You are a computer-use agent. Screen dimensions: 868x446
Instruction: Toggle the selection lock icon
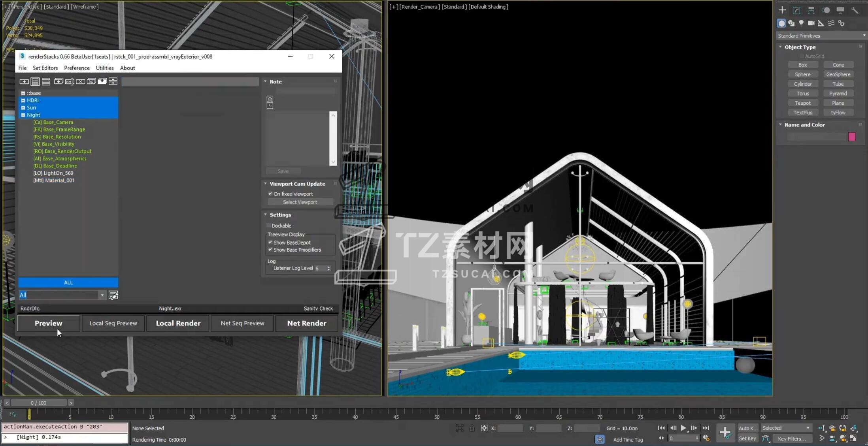pyautogui.click(x=472, y=428)
